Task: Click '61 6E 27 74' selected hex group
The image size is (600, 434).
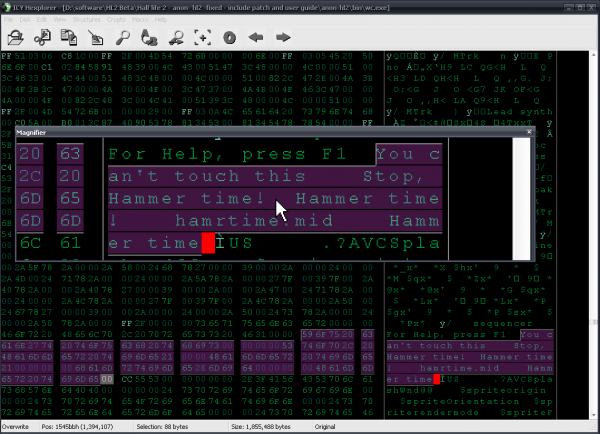Action: 27,346
